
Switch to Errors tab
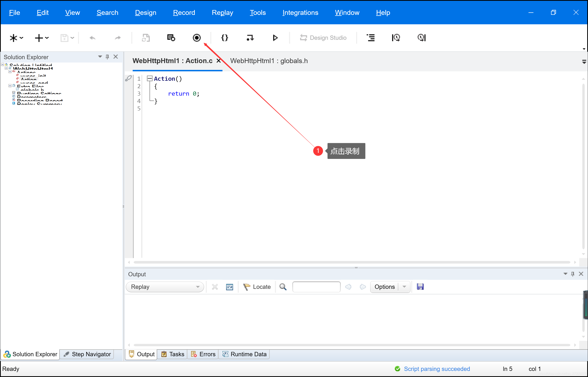(x=203, y=354)
